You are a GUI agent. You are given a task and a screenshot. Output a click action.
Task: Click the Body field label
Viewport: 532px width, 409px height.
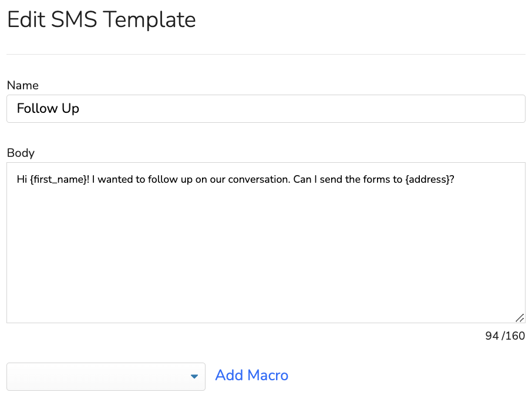point(21,153)
